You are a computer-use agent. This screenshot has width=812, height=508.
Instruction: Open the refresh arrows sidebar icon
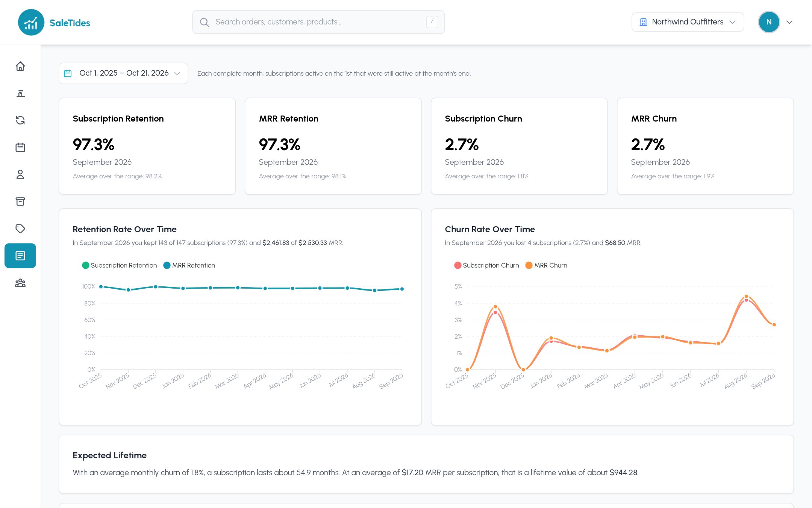point(20,120)
